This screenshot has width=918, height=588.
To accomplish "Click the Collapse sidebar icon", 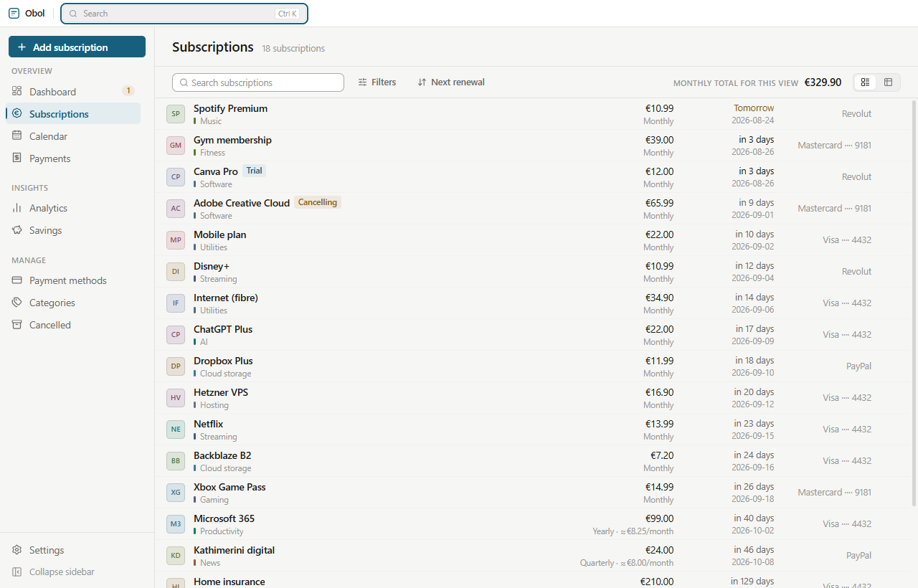I will tap(17, 572).
